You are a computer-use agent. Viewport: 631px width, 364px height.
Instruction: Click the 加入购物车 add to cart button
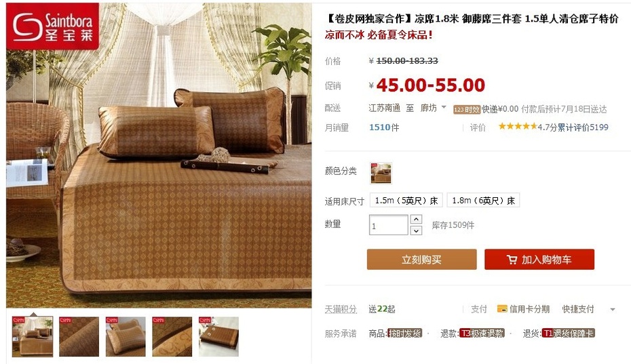[x=539, y=260]
